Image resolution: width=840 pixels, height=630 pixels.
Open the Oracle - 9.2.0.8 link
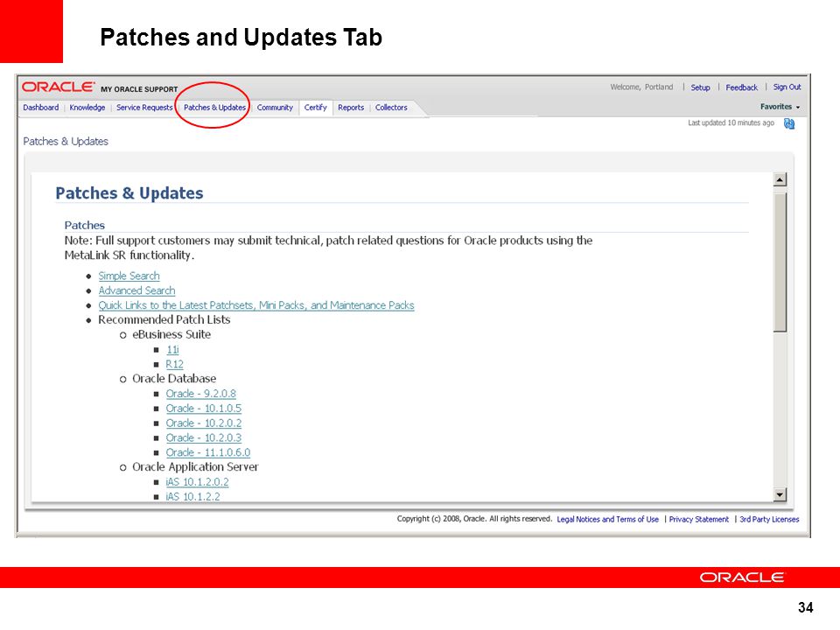[x=201, y=394]
